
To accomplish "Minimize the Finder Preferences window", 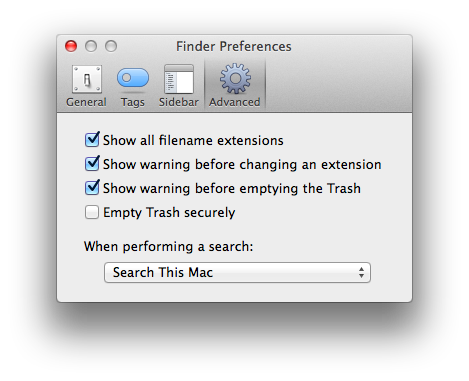I will (x=91, y=46).
